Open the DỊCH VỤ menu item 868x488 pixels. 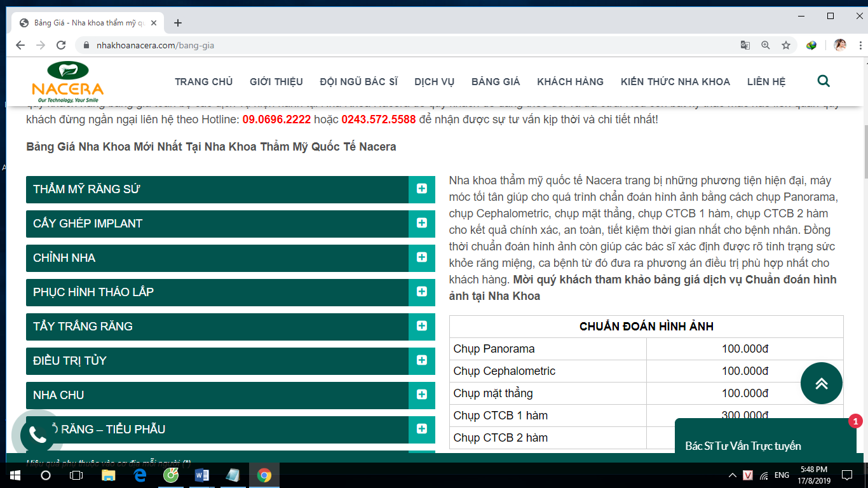[434, 81]
